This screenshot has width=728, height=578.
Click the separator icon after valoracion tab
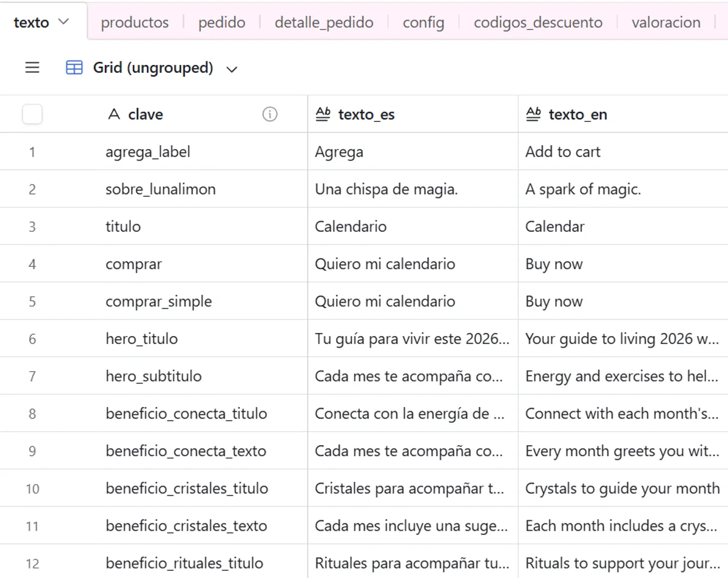716,22
